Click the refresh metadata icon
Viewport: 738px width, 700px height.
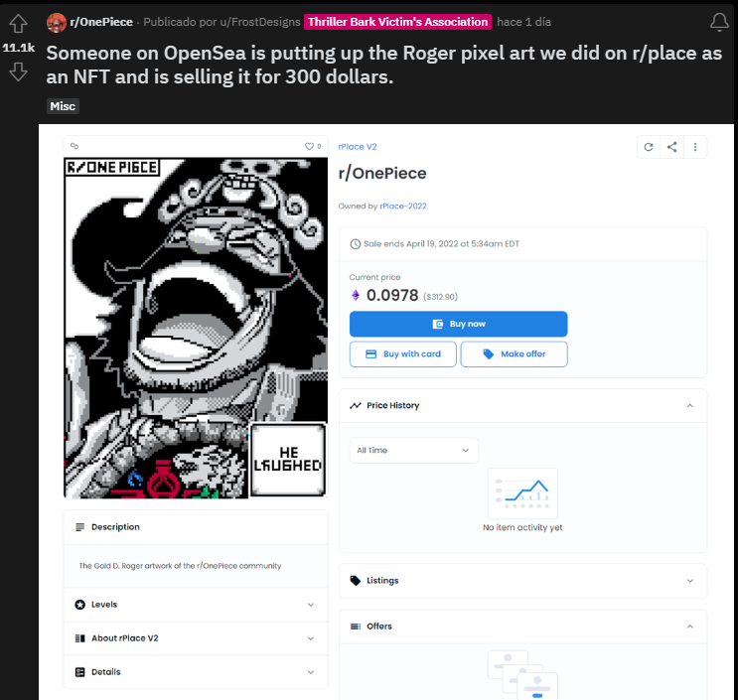pyautogui.click(x=649, y=147)
